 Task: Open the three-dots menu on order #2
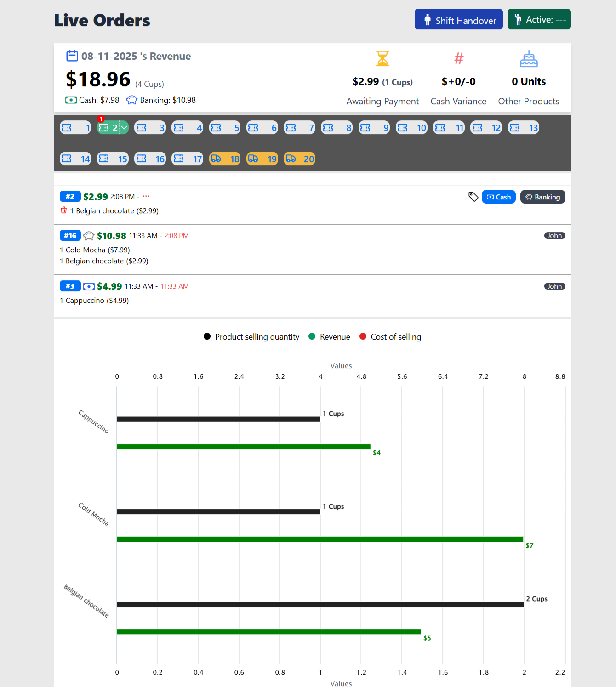click(x=146, y=196)
